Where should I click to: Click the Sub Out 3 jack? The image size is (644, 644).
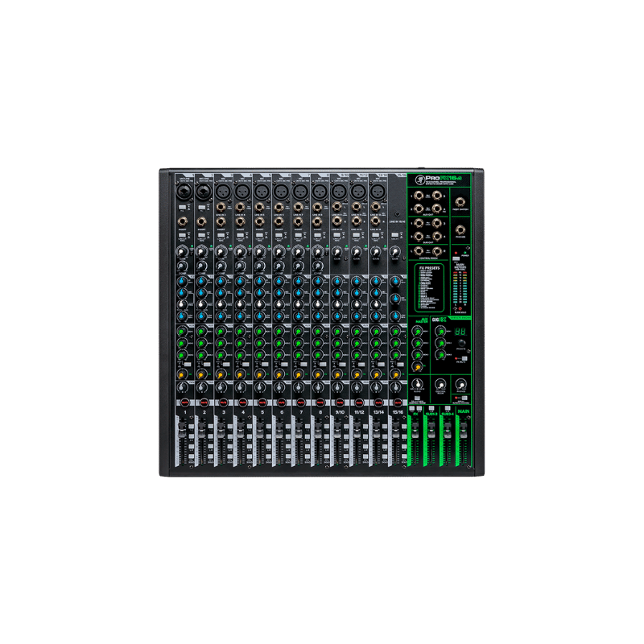[x=436, y=223]
